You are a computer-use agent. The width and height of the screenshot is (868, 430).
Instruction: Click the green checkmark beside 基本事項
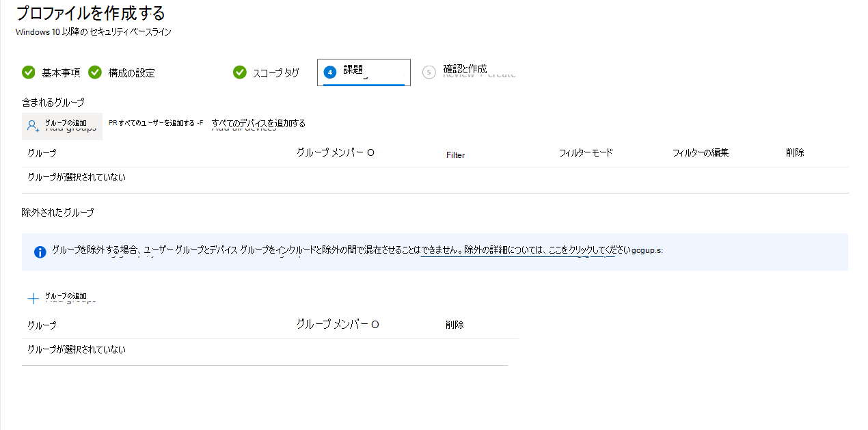28,72
